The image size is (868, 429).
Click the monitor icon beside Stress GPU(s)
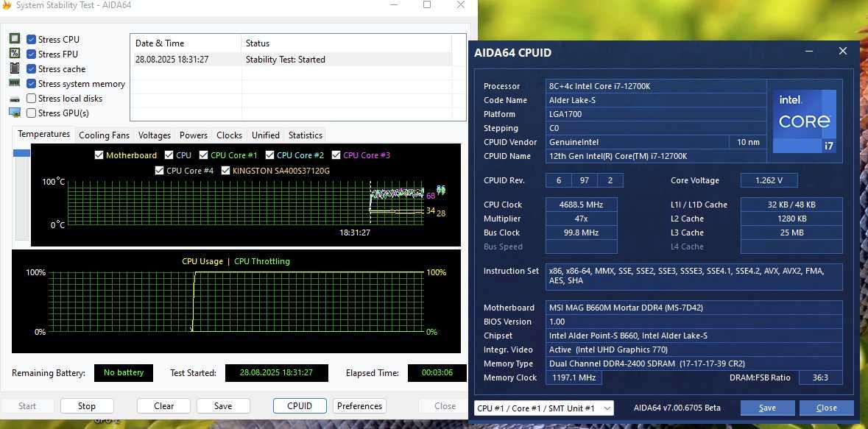(15, 113)
